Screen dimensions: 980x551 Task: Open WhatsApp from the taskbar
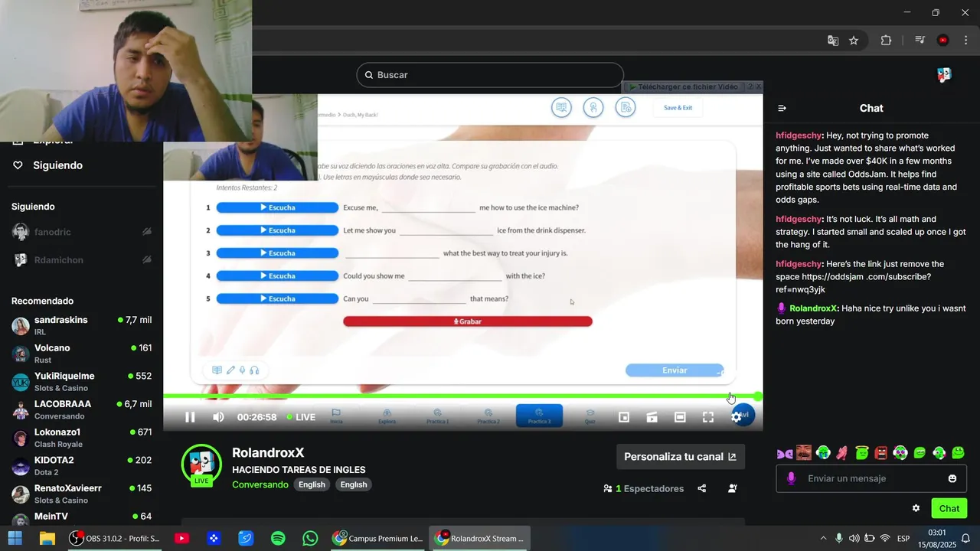pos(310,538)
